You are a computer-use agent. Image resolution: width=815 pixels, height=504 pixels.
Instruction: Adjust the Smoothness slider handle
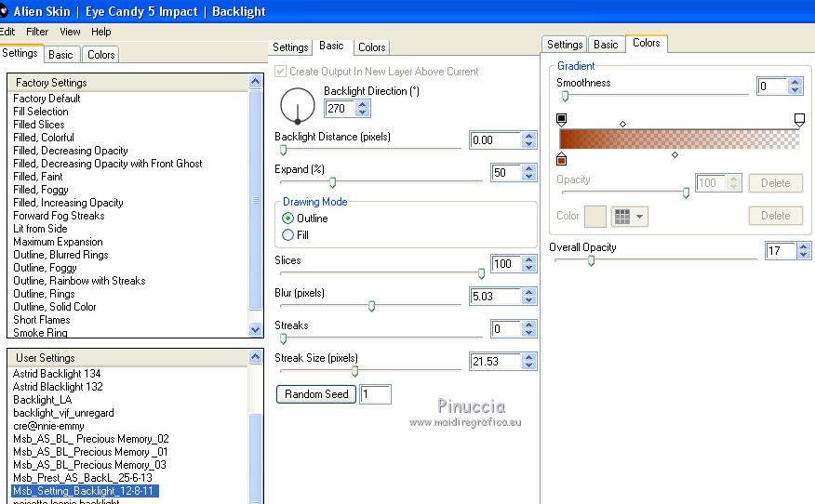click(565, 96)
